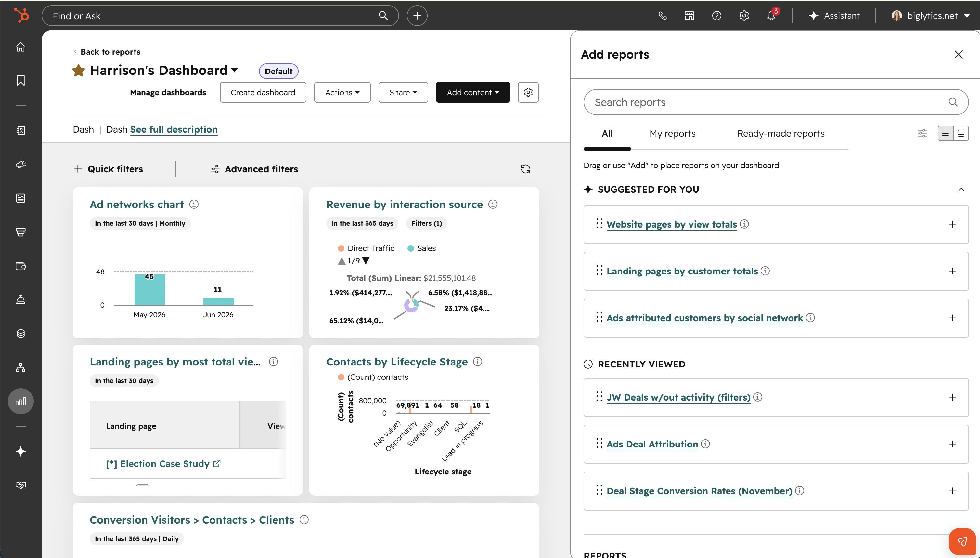Open Advanced filters
This screenshot has height=558, width=980.
pyautogui.click(x=254, y=169)
